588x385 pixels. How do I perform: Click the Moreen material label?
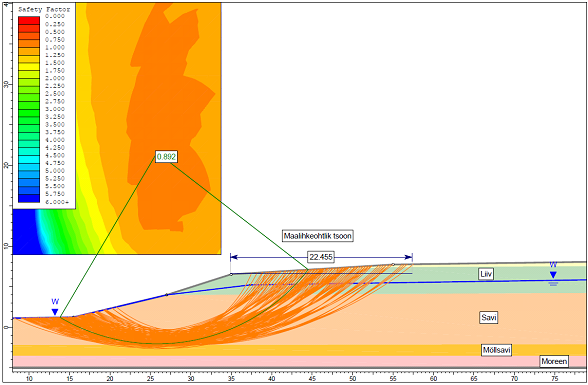point(554,361)
